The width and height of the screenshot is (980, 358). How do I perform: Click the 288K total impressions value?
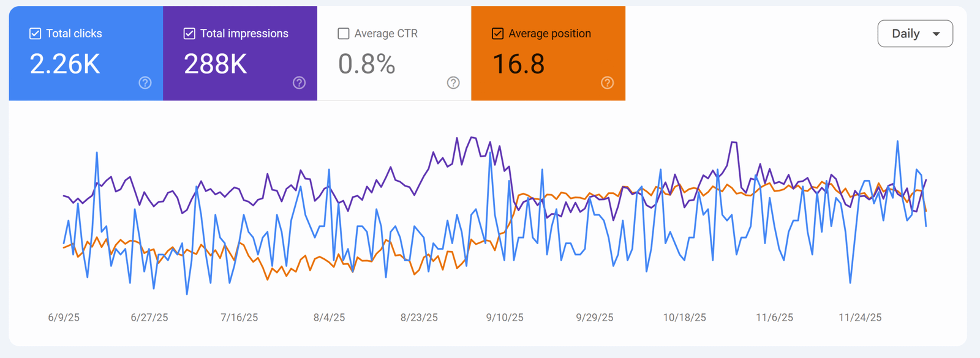[216, 64]
